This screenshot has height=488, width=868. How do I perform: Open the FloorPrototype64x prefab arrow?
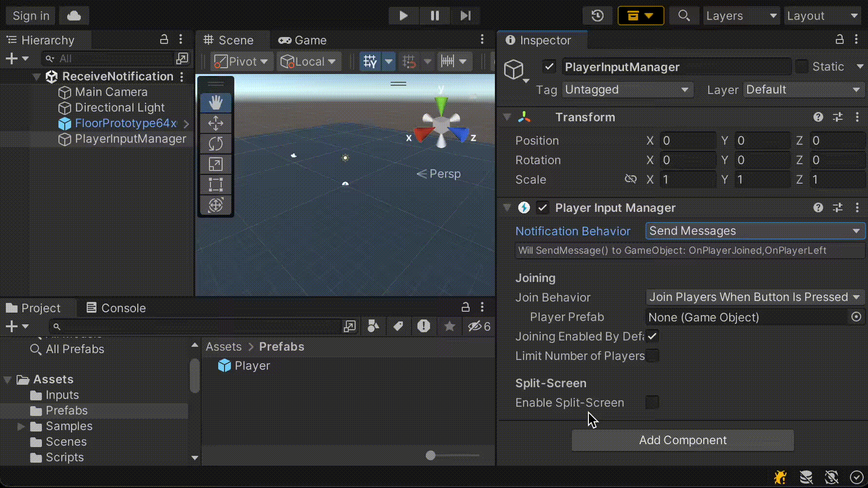pyautogui.click(x=186, y=124)
